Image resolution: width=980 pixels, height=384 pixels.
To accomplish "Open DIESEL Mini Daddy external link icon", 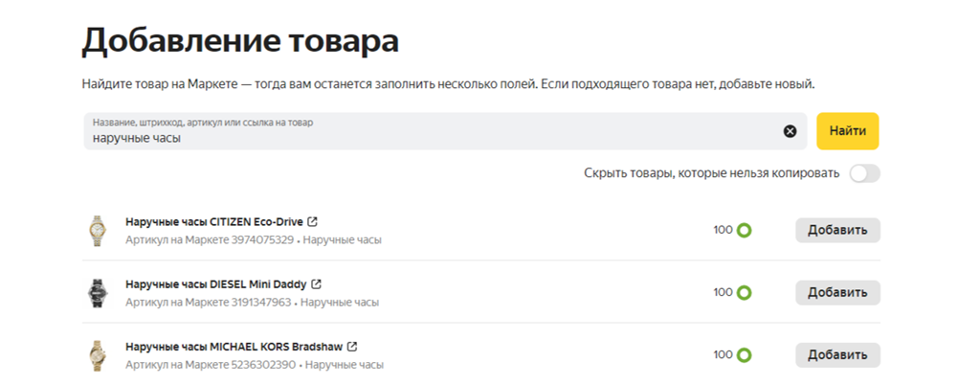I will 317,284.
